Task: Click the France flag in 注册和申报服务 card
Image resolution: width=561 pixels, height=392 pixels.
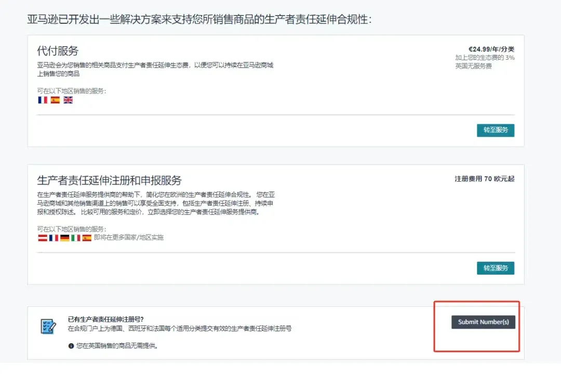Action: click(54, 238)
